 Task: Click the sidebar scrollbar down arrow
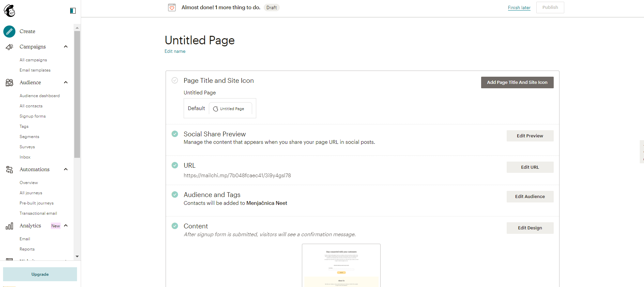(77, 256)
